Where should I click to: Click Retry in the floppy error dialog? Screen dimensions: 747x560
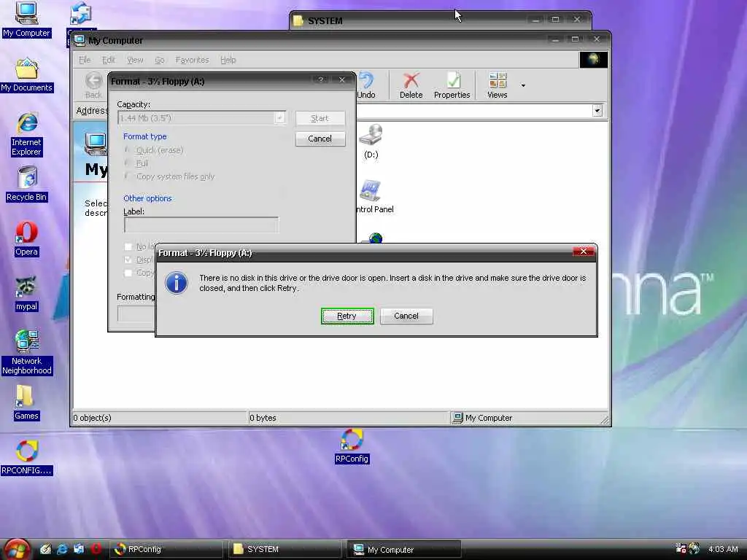347,316
